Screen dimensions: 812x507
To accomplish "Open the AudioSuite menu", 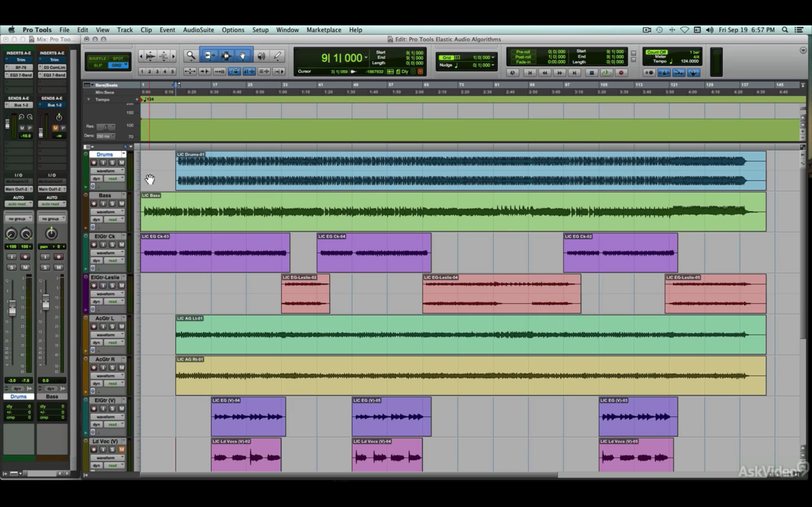I will click(x=198, y=30).
